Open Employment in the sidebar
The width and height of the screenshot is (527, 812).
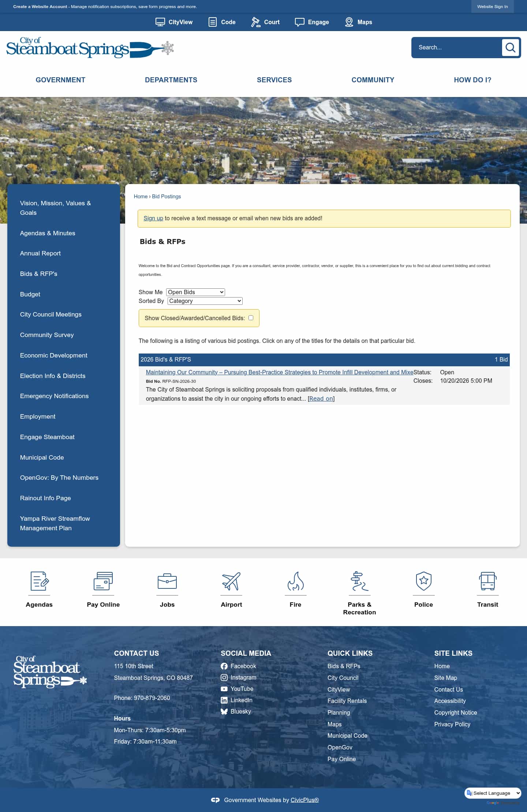pos(38,416)
